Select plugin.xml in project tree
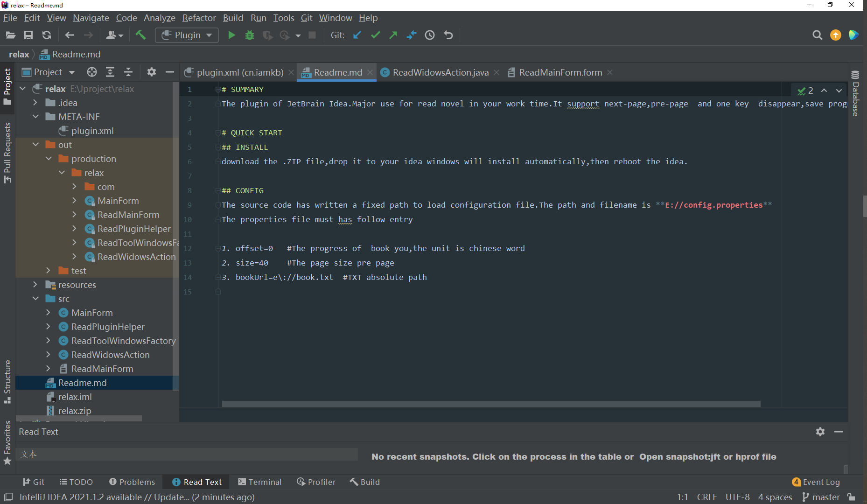 click(x=92, y=131)
